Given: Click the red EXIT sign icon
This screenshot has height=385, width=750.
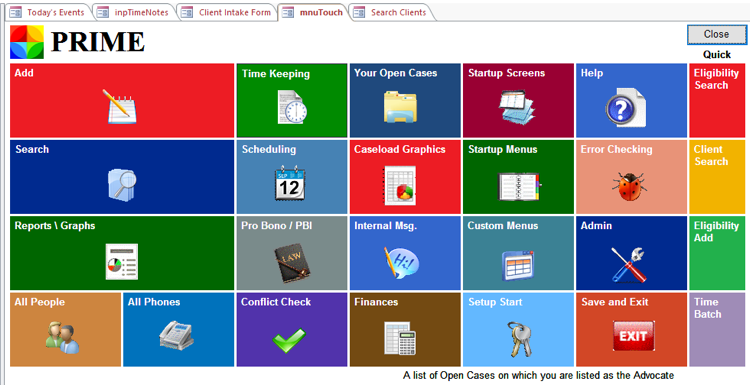Looking at the screenshot, I should click(x=633, y=336).
